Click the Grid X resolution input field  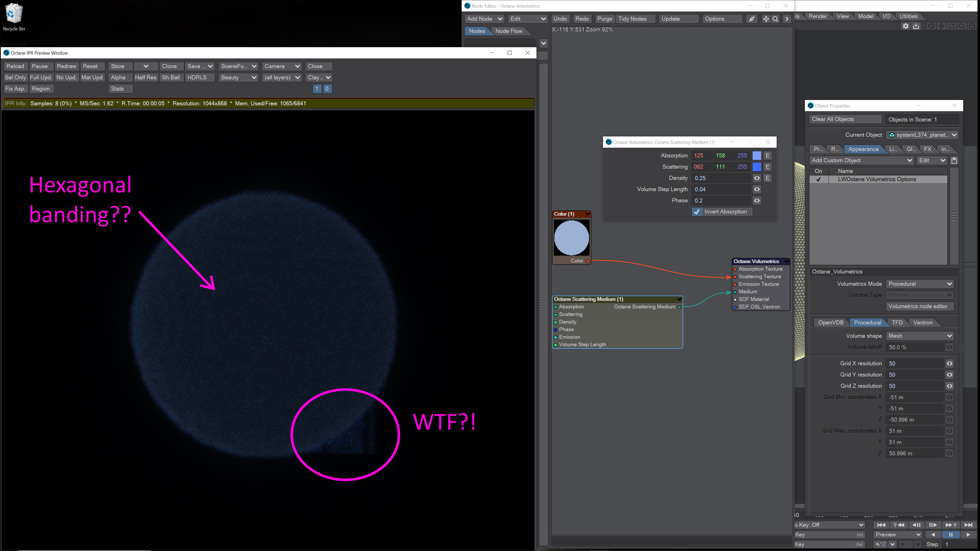pyautogui.click(x=914, y=364)
